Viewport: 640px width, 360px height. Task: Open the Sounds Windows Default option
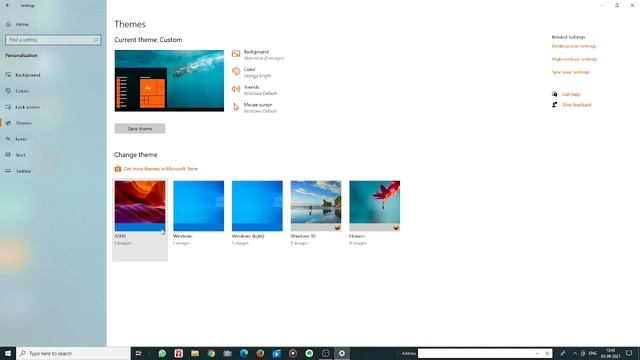pos(254,90)
